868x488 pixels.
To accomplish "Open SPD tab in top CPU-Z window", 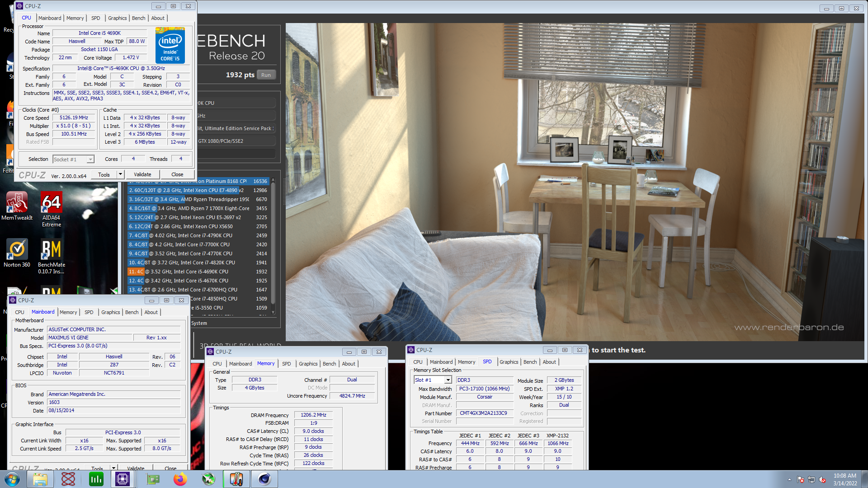I will click(96, 18).
